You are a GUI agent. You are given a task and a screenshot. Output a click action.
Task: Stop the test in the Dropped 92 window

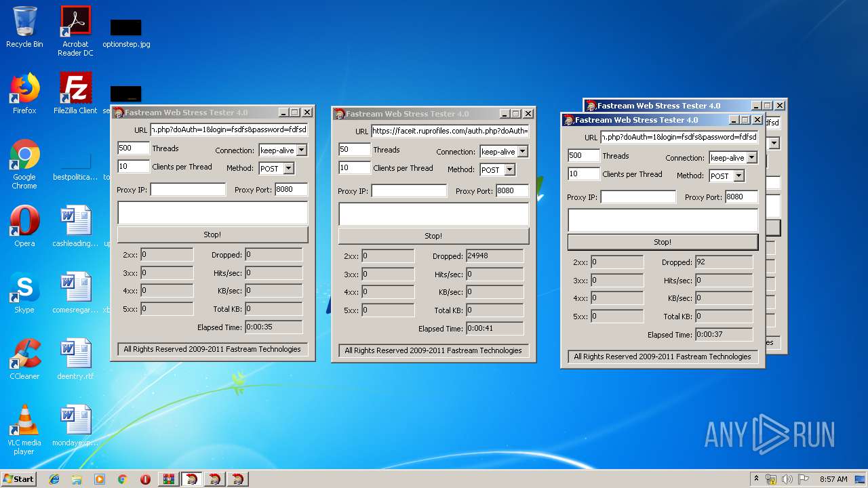pyautogui.click(x=663, y=242)
